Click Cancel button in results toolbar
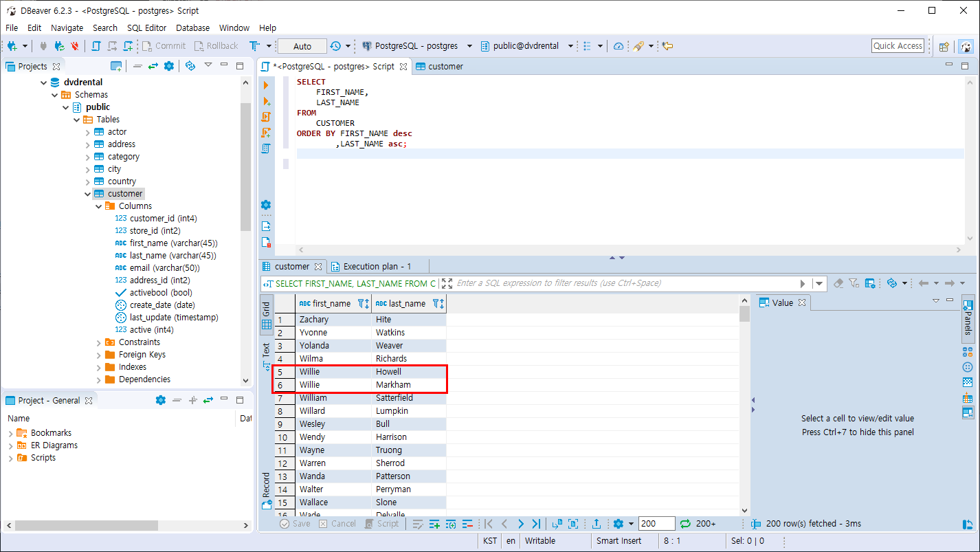 tap(337, 524)
